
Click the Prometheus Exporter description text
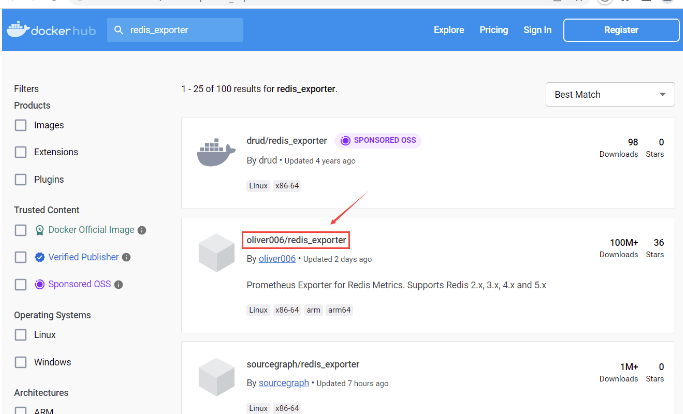[396, 285]
